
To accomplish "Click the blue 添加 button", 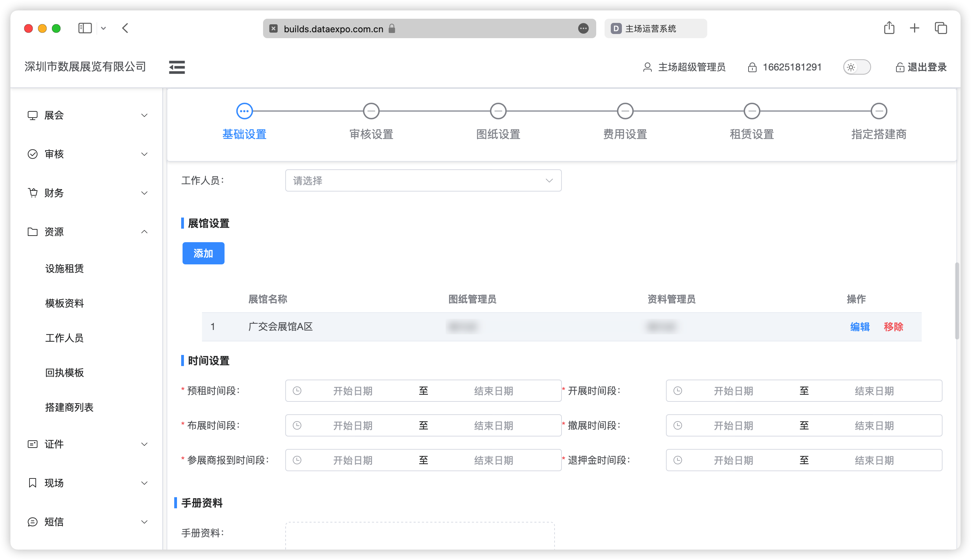I will click(x=203, y=253).
